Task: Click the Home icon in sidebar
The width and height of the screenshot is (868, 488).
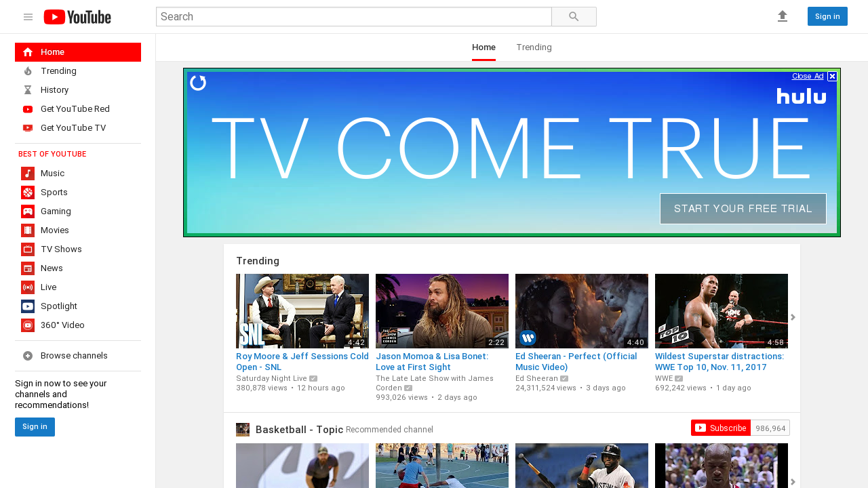Action: [28, 52]
